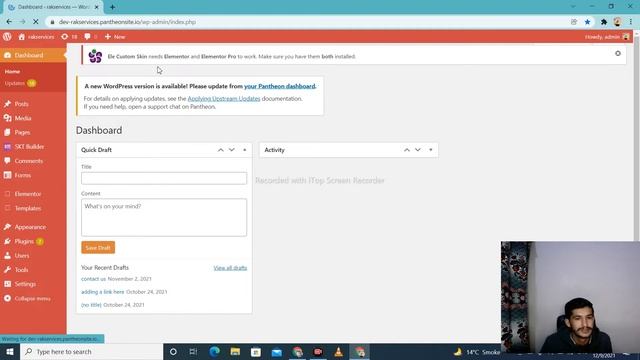Open the Updates submenu item
The image size is (640, 360).
[20, 83]
